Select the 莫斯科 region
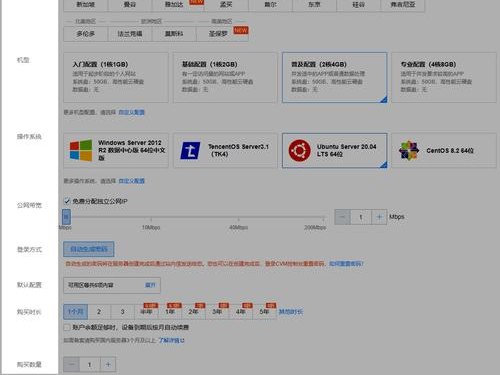This screenshot has height=375, width=500. 174,34
